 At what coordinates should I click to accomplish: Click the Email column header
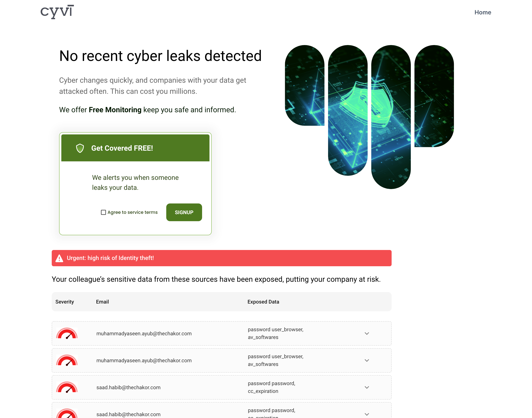click(102, 302)
